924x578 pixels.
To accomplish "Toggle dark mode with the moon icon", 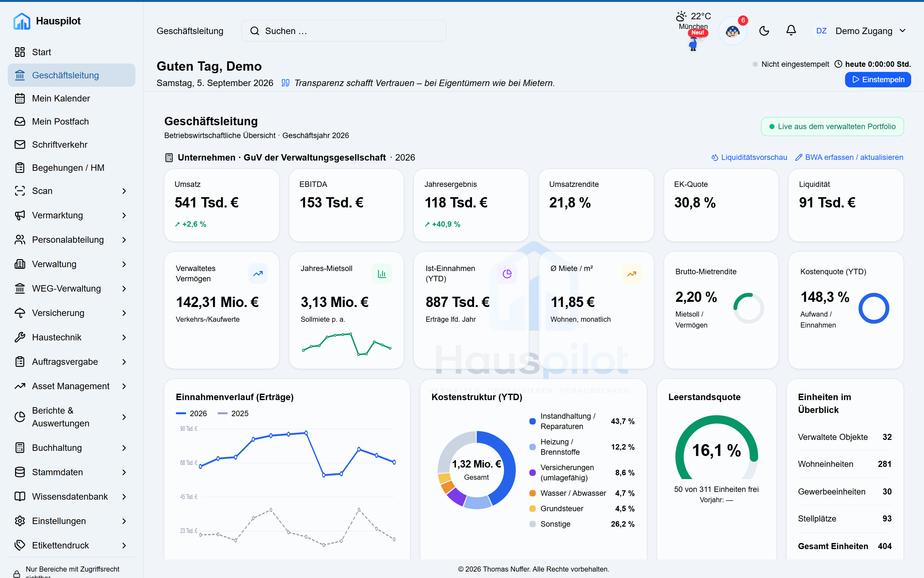I will tap(764, 31).
